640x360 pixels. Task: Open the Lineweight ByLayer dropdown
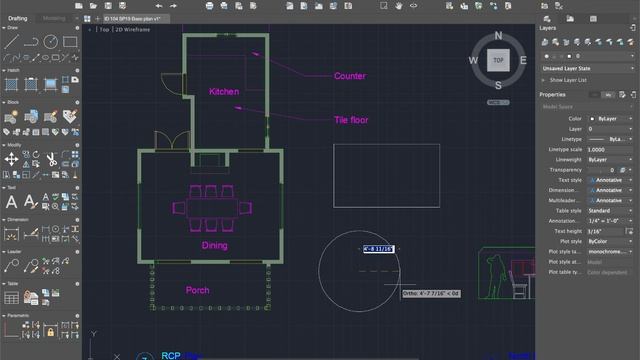(x=611, y=160)
